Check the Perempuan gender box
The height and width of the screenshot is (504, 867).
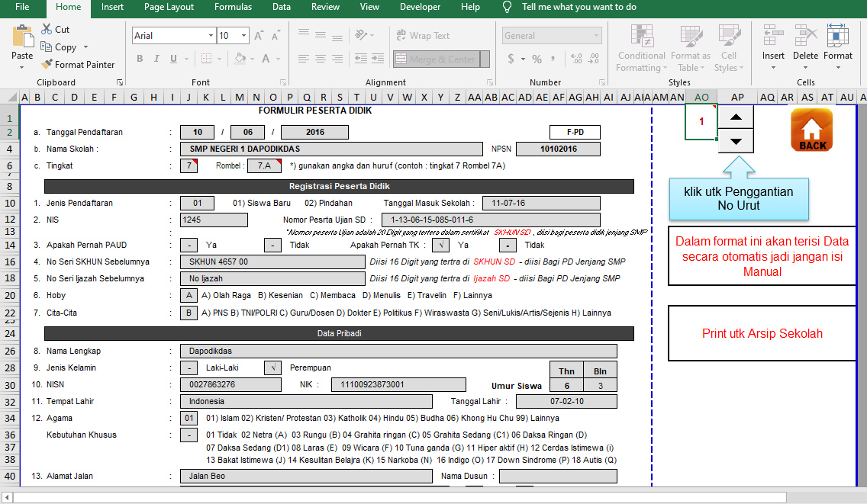272,368
